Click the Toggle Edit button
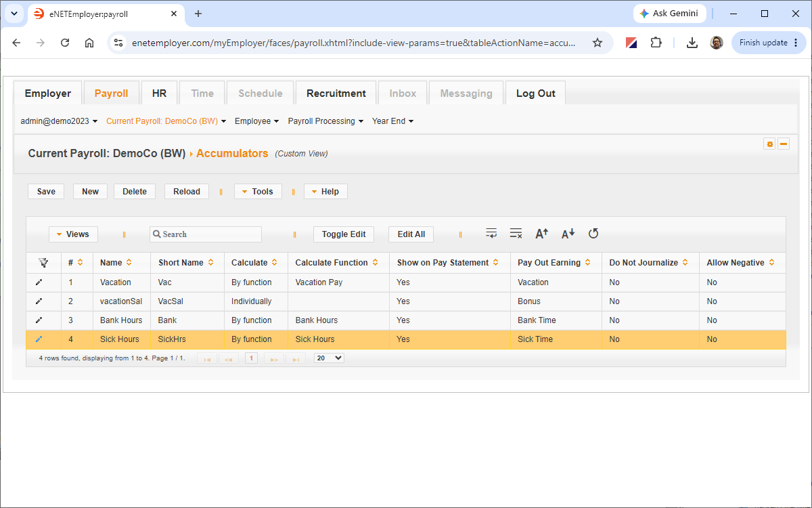This screenshot has height=508, width=812. [344, 234]
